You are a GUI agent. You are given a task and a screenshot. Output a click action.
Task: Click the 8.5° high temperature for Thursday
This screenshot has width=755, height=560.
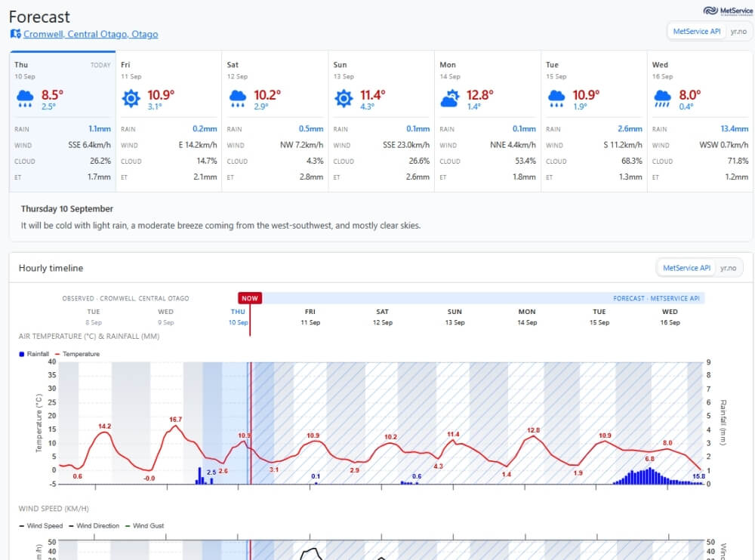coord(52,94)
